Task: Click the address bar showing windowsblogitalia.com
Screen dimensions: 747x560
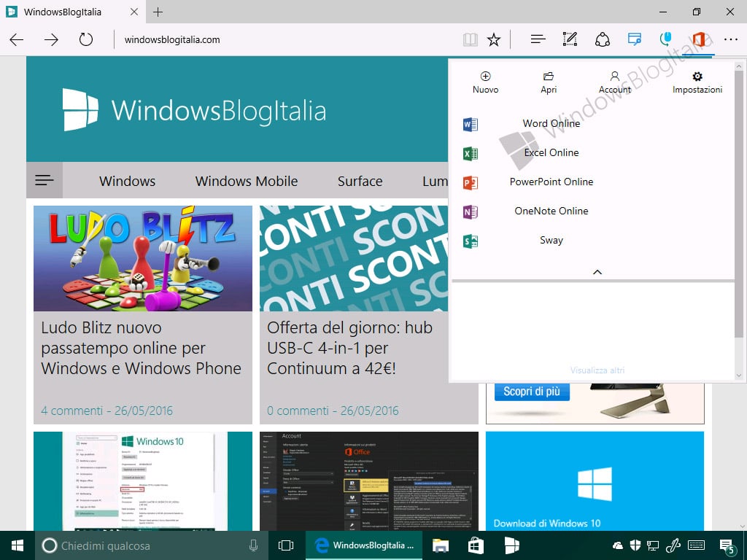Action: click(x=286, y=39)
